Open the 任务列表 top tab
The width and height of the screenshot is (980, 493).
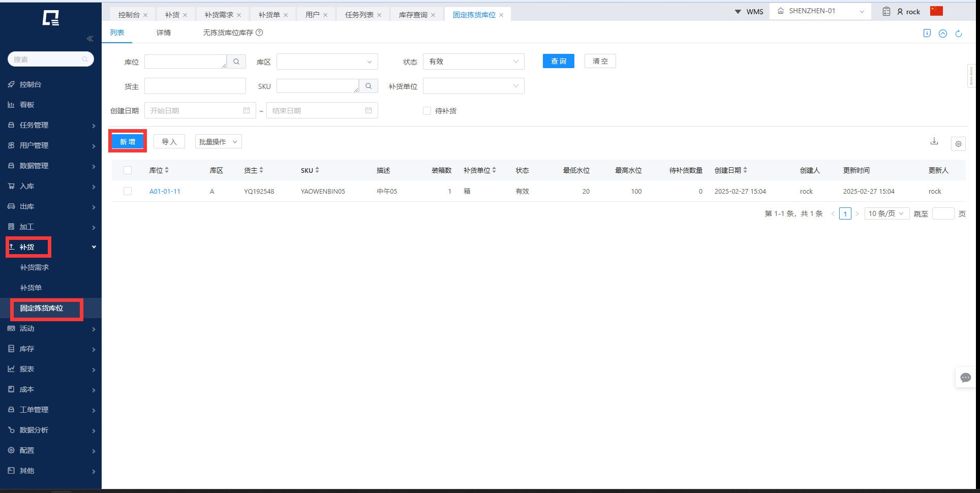click(x=359, y=15)
